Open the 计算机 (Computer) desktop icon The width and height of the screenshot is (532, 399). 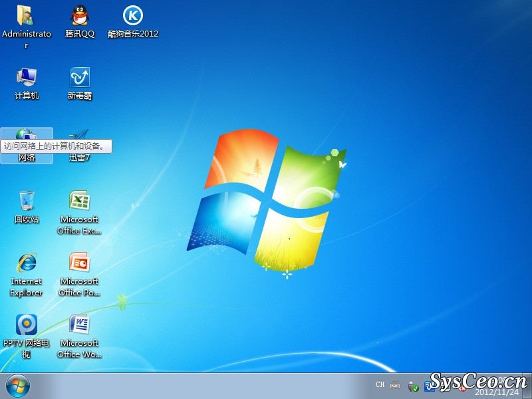pos(26,84)
